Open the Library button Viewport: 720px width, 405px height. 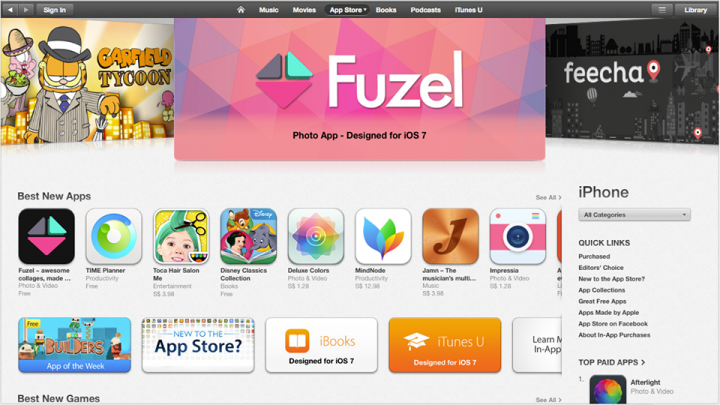695,10
